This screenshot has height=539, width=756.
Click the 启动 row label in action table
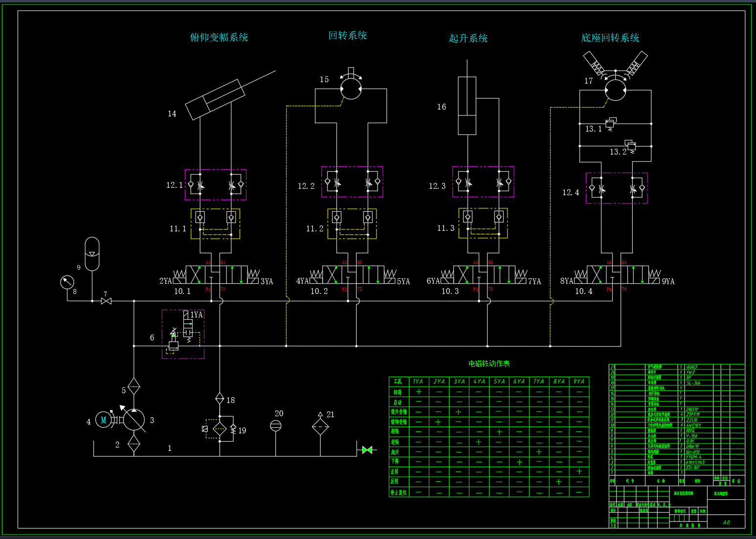click(398, 402)
